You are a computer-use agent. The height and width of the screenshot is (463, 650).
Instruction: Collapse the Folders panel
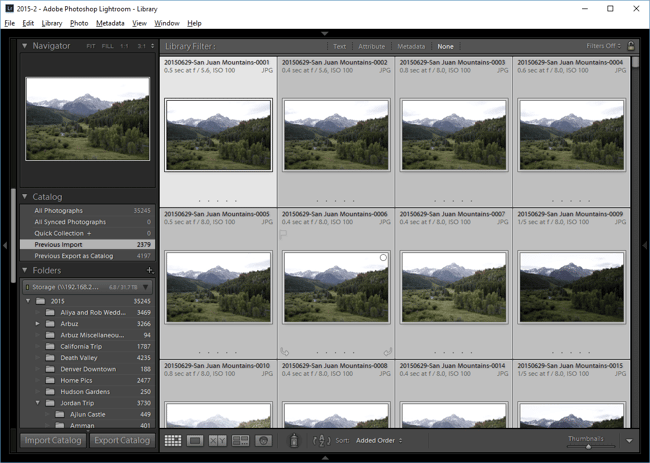[24, 270]
